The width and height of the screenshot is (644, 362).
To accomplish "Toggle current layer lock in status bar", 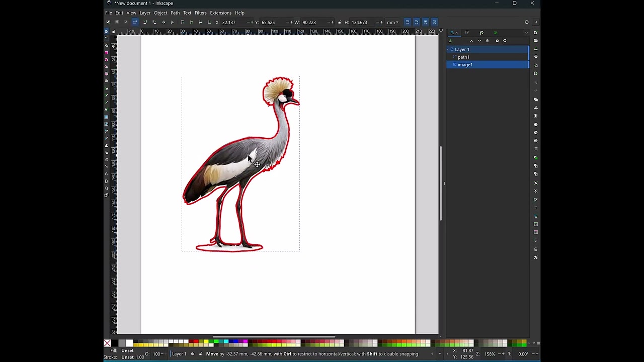I will 200,354.
